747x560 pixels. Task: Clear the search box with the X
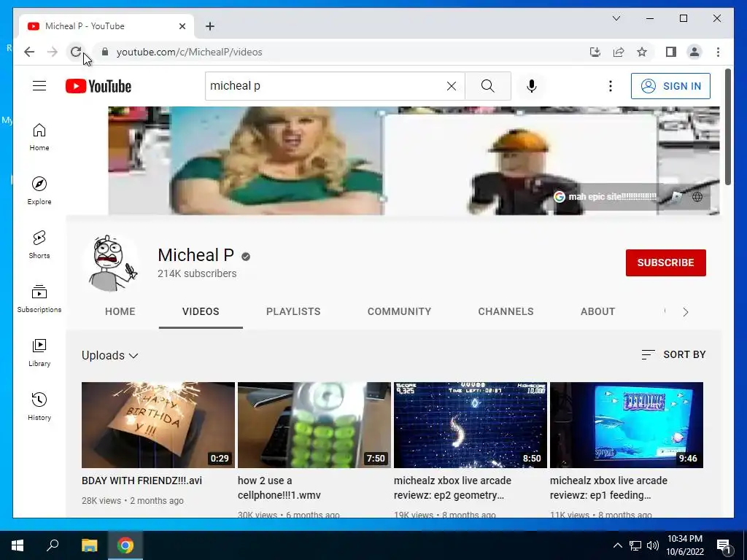451,86
